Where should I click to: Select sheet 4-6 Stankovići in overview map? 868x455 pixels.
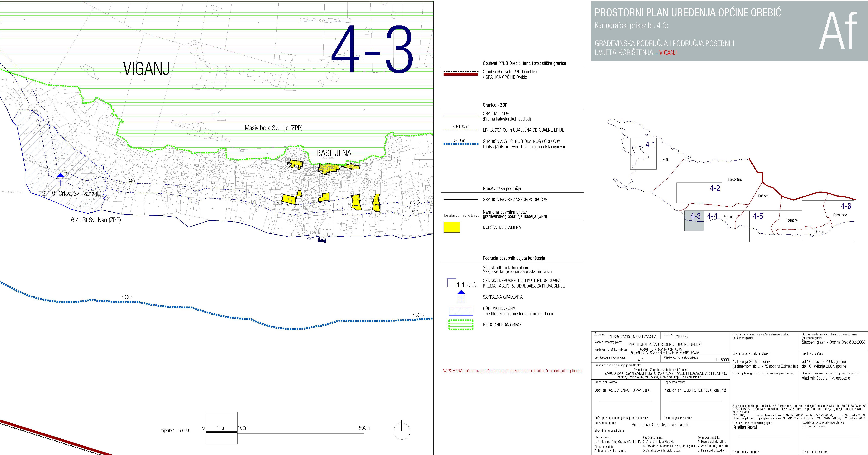coord(828,221)
